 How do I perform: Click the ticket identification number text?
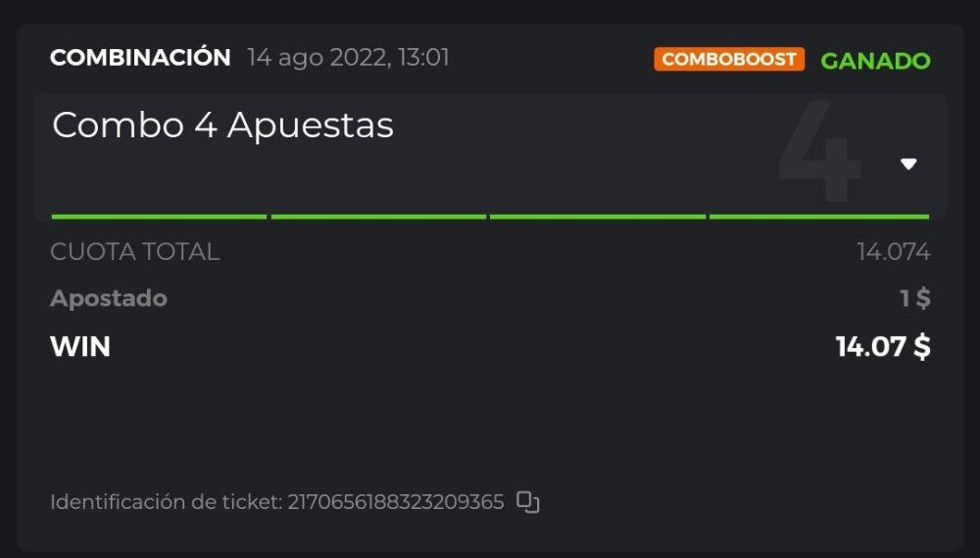tap(395, 502)
